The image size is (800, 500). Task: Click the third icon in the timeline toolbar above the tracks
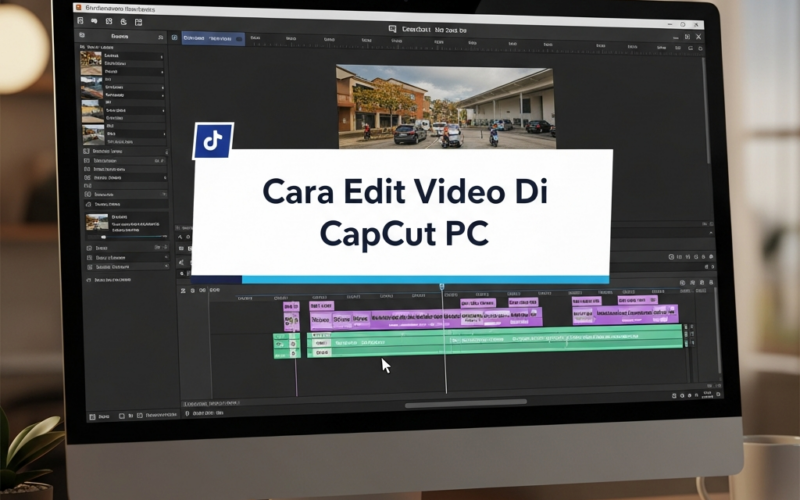point(203,290)
